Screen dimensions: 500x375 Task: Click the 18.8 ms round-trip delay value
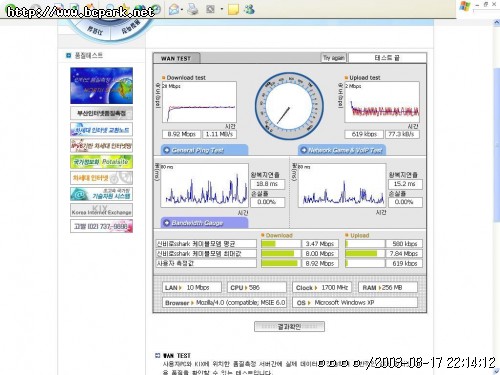point(267,184)
